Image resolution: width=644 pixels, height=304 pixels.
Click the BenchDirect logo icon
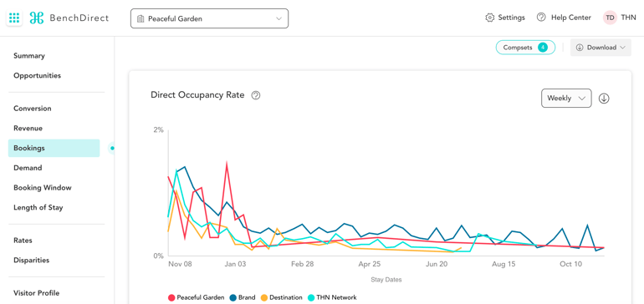(37, 18)
